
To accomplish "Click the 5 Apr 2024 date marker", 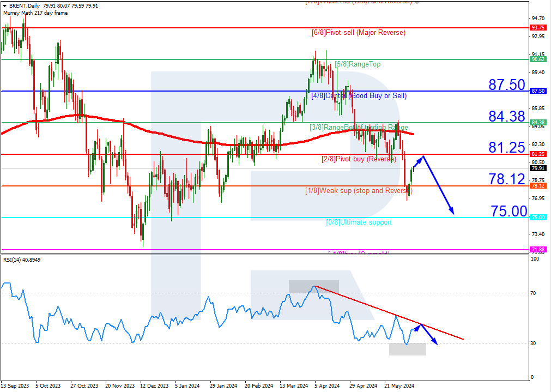I will coord(327,385).
